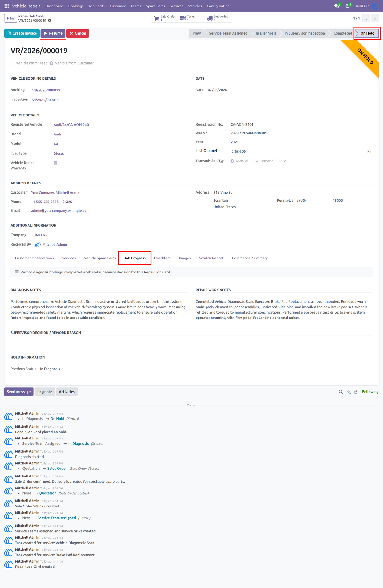Show followers with the person icon
The width and height of the screenshot is (383, 588).
356,392
